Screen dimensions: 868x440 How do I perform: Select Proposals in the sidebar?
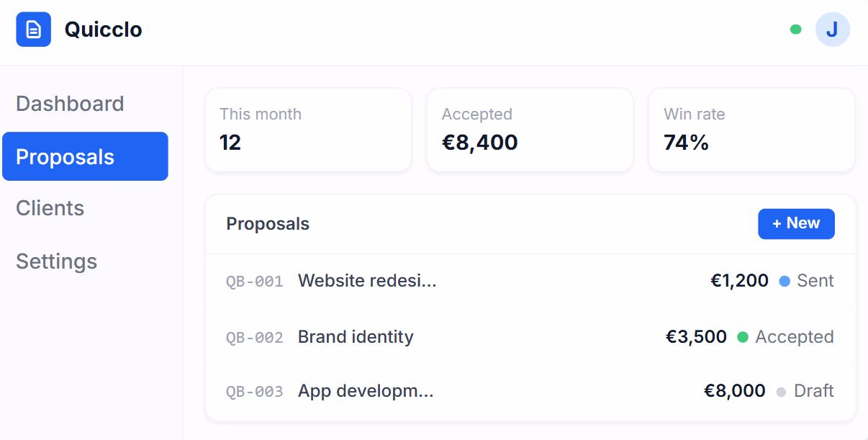click(85, 156)
